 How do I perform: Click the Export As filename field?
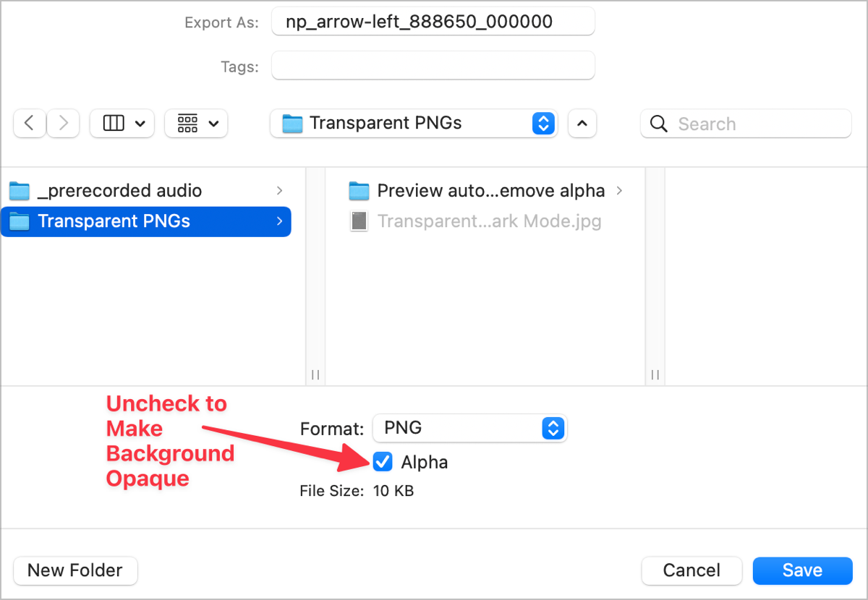pyautogui.click(x=433, y=22)
